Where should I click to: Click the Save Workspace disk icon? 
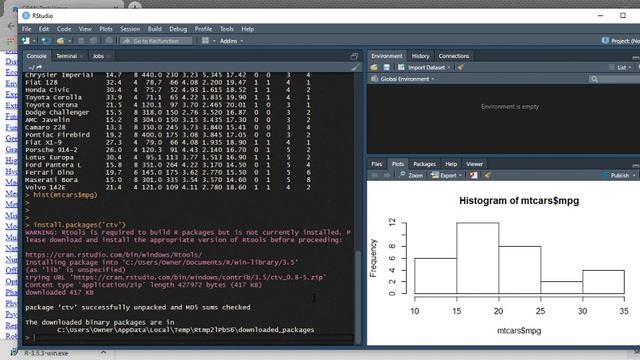click(x=387, y=67)
